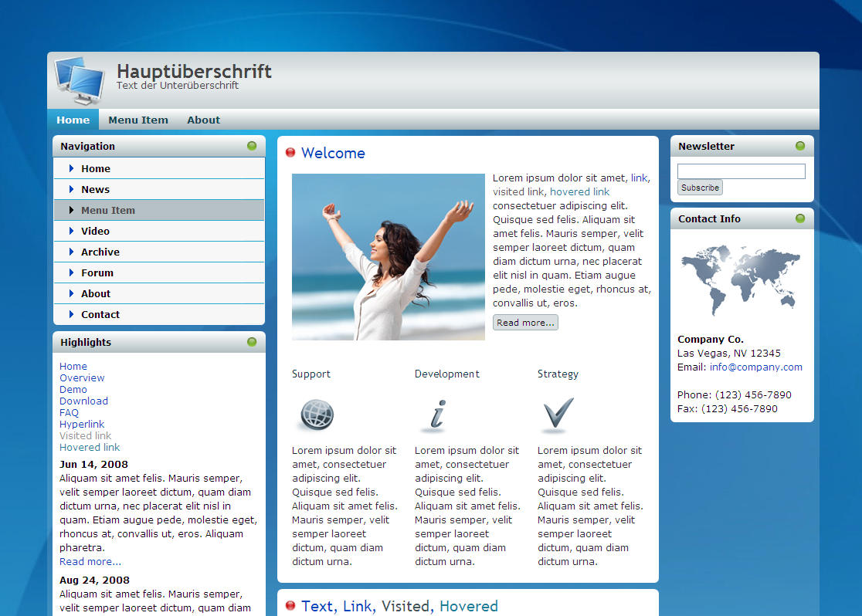Image resolution: width=862 pixels, height=616 pixels.
Task: Click arrow icon beside News navigation item
Action: tap(71, 189)
